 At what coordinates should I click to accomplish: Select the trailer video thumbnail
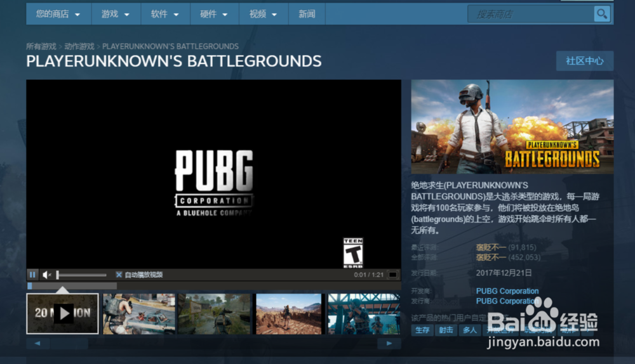click(62, 313)
